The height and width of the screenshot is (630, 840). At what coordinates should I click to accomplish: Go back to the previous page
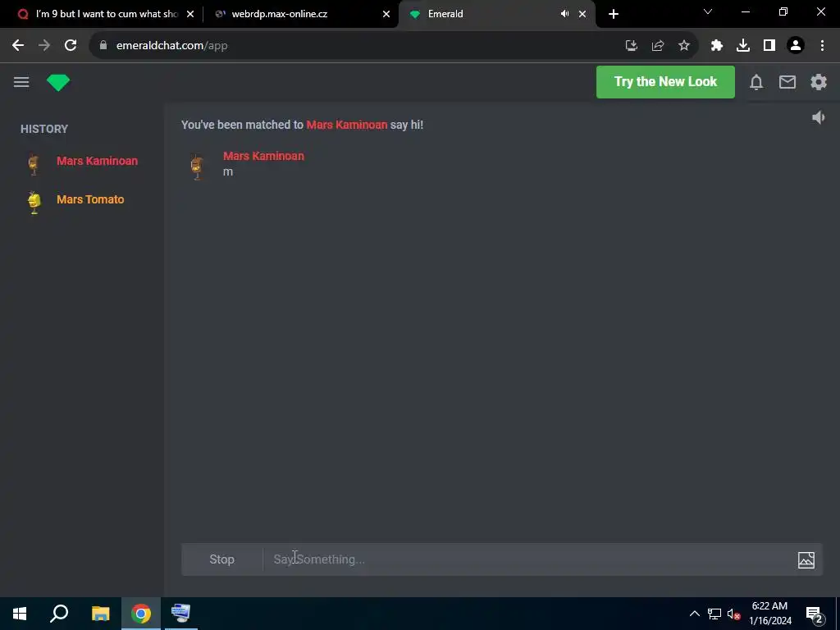(x=18, y=46)
